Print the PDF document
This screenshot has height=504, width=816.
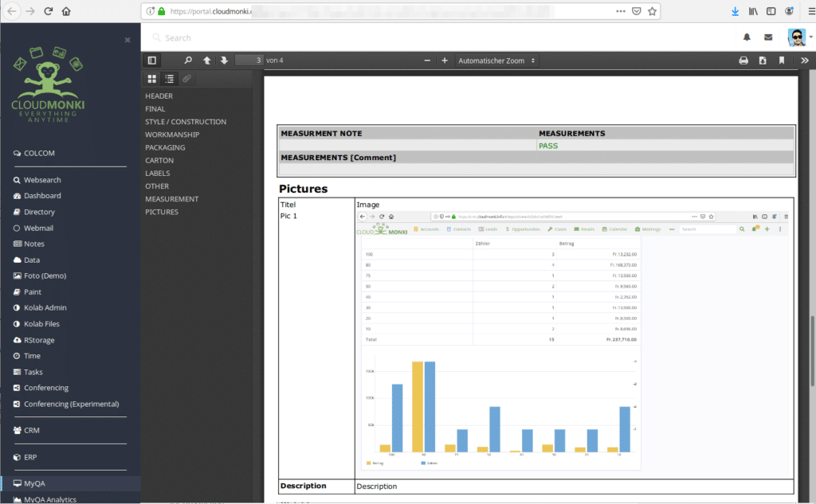(743, 61)
